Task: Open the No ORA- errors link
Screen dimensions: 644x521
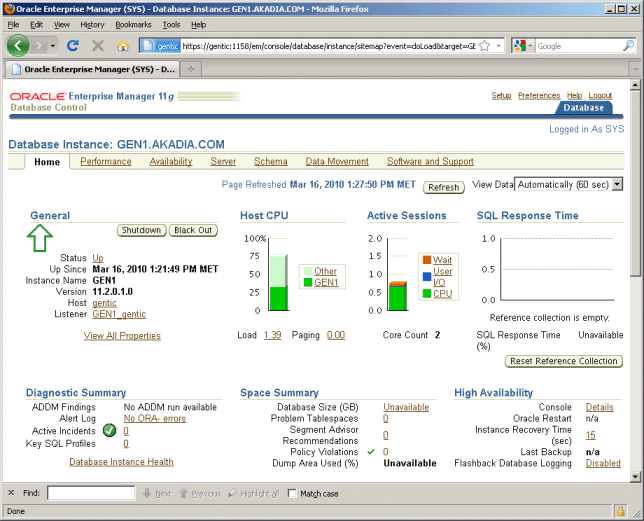Action: (155, 418)
